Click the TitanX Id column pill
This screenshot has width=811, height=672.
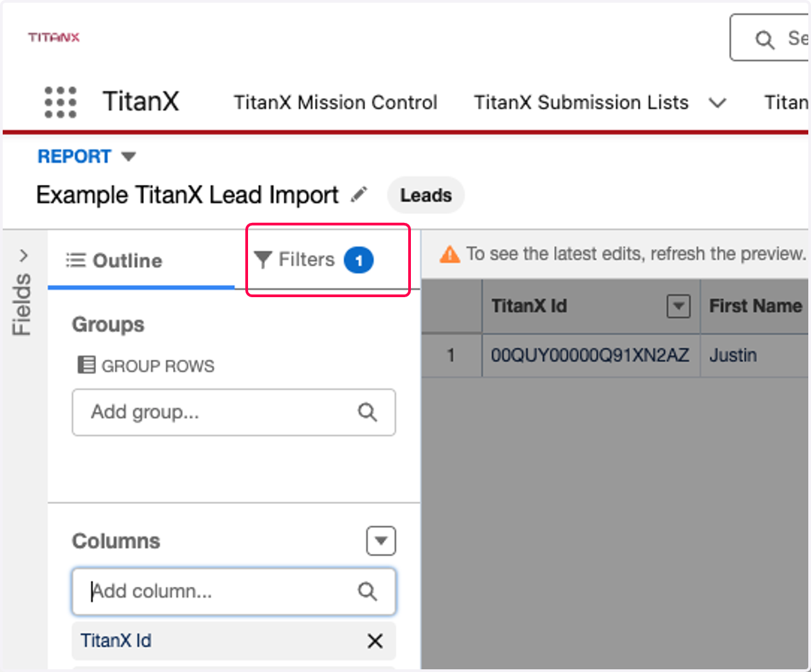click(x=234, y=641)
